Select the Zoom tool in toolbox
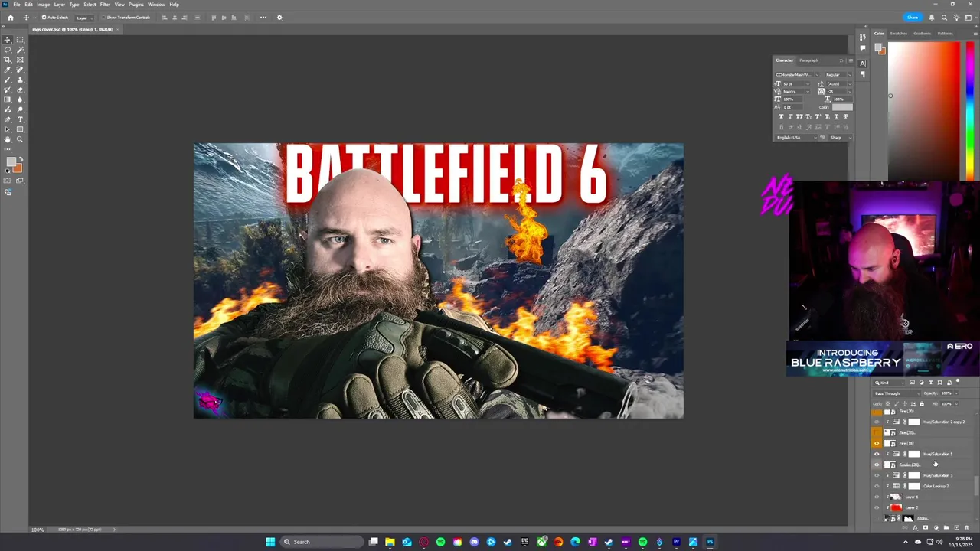 coord(20,139)
